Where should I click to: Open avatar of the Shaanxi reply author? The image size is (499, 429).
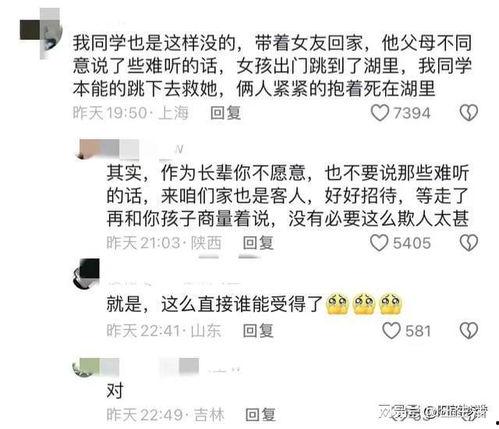(x=87, y=149)
